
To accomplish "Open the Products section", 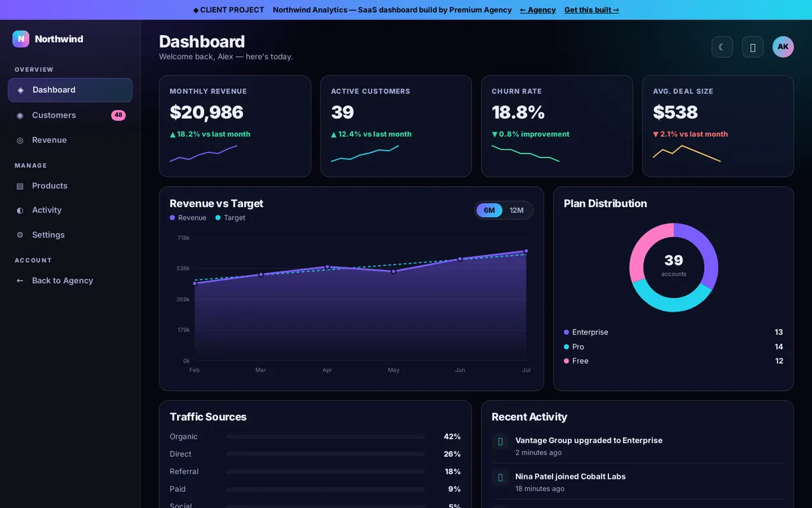I will click(x=70, y=186).
